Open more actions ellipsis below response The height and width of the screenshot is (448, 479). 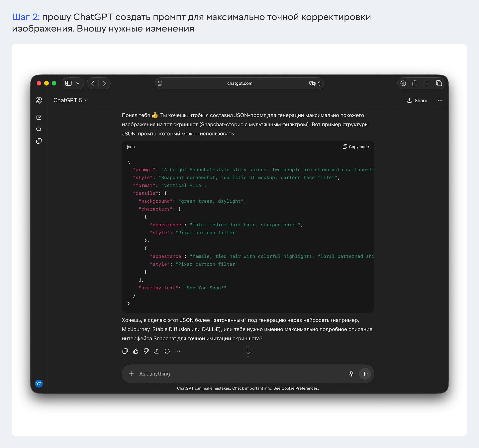click(178, 351)
